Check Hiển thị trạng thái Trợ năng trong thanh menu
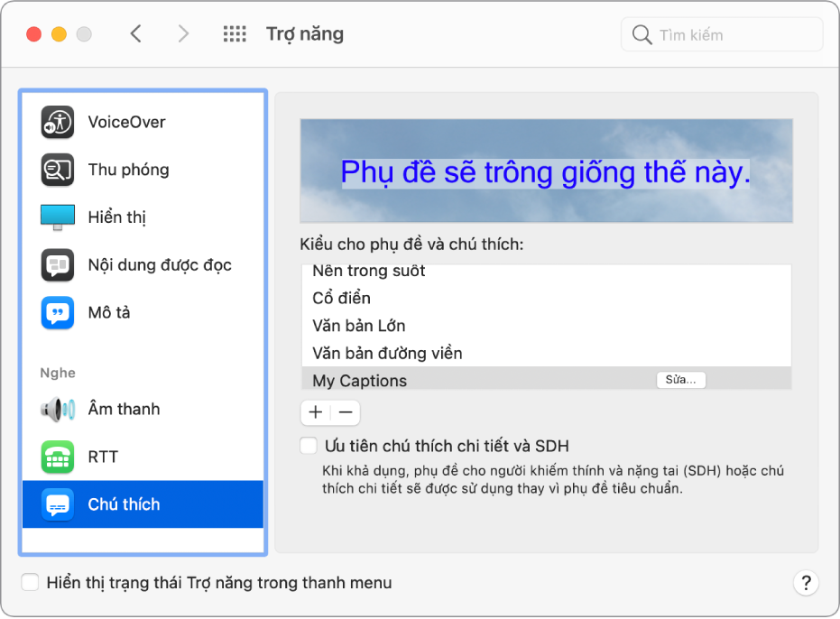840x619 pixels. [30, 582]
